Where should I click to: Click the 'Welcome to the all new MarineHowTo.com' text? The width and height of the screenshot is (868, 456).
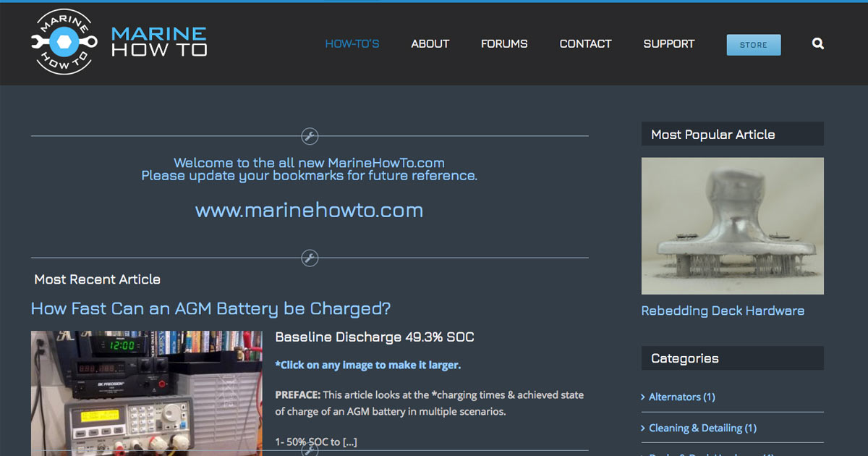point(309,163)
